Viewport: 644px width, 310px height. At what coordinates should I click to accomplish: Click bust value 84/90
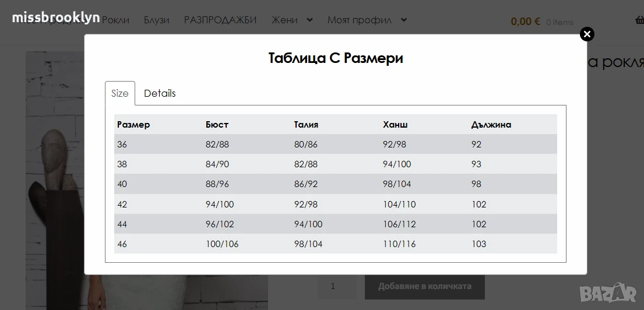coord(217,164)
